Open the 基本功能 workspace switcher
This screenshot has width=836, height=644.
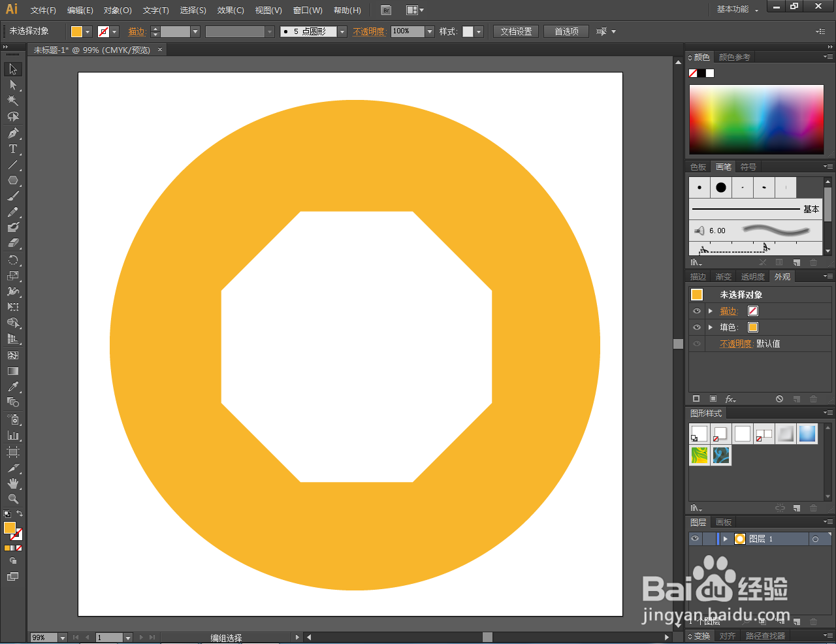[x=738, y=9]
